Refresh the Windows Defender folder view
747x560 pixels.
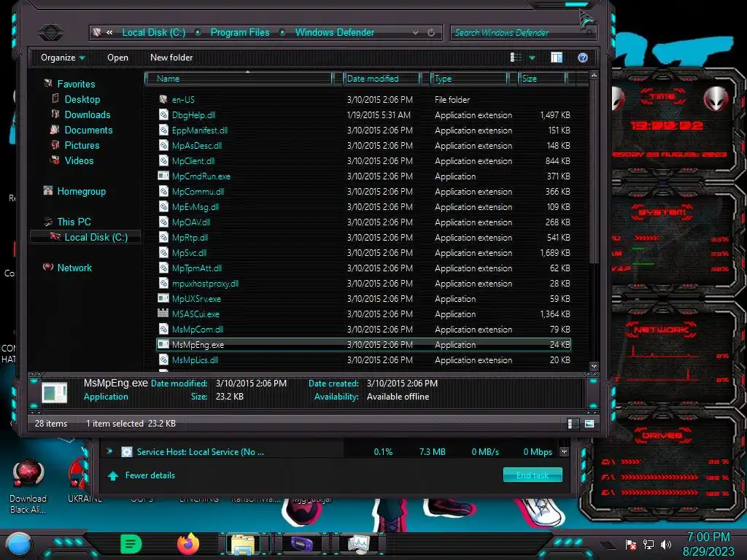click(431, 32)
